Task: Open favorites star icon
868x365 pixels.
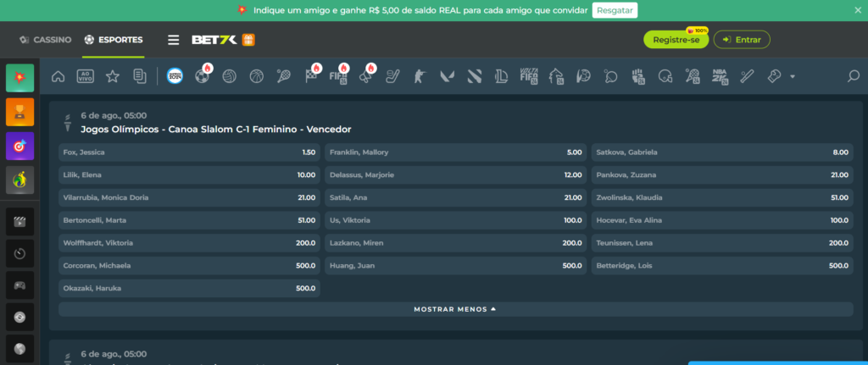Action: 113,76
